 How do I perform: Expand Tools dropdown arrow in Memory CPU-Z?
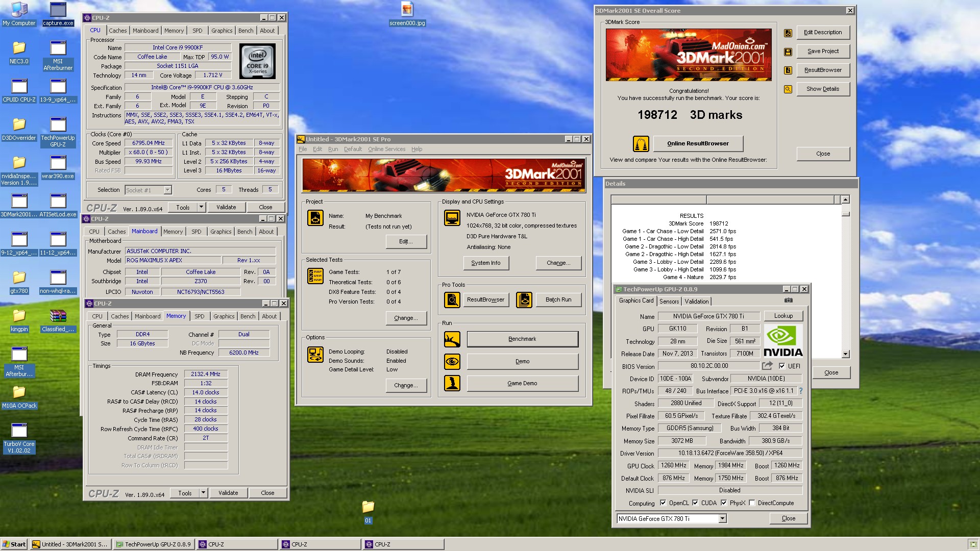(x=204, y=493)
